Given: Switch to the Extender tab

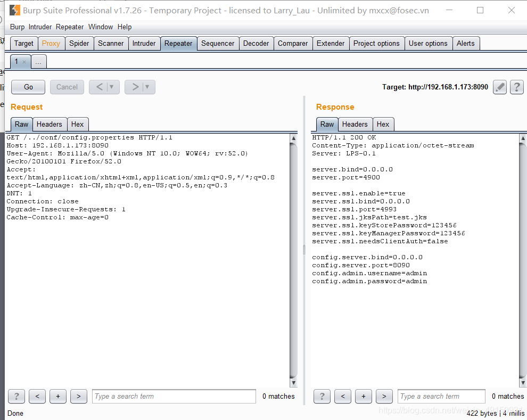Looking at the screenshot, I should 331,43.
